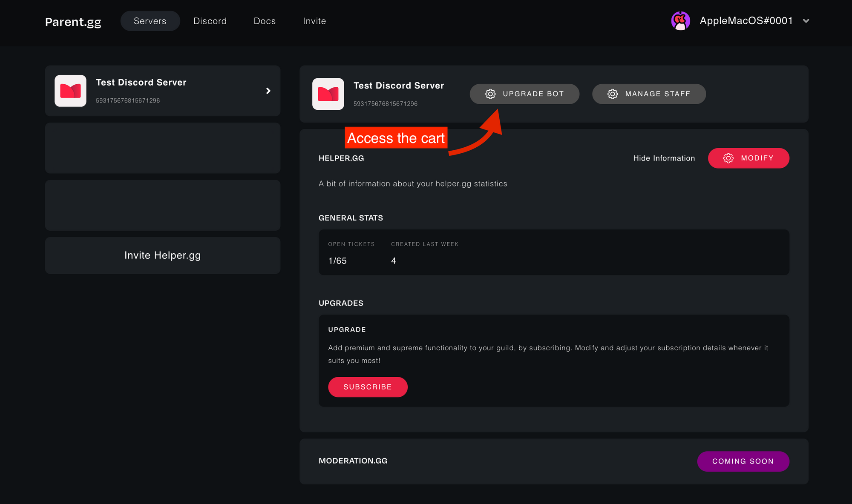Expand Test Discord Server with chevron
Screen dimensions: 852x504
268,91
